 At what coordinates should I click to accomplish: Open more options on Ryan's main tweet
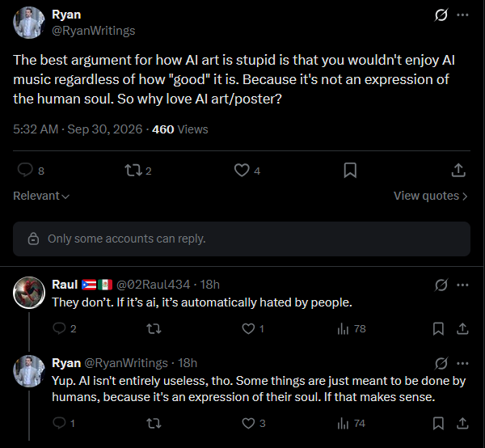pyautogui.click(x=462, y=15)
